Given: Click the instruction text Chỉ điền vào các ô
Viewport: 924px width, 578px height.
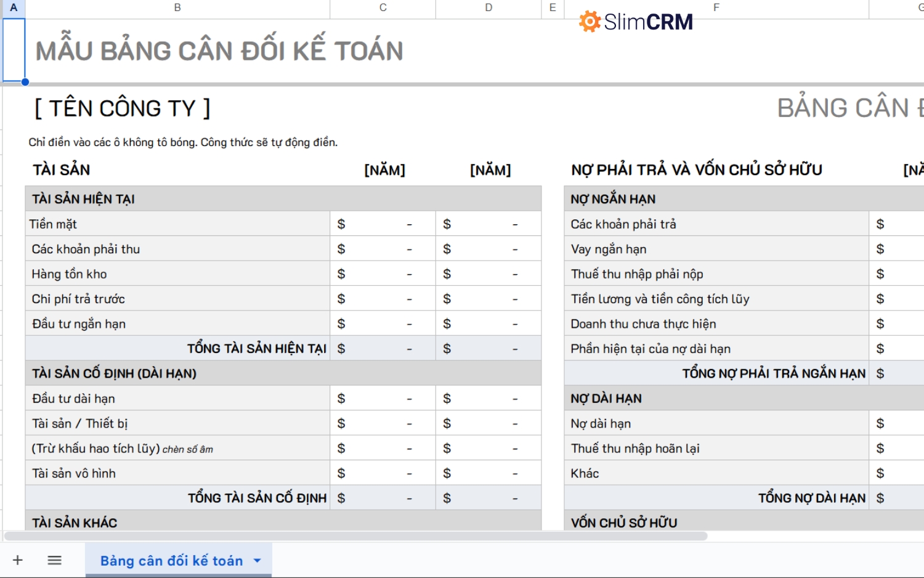Looking at the screenshot, I should click(x=183, y=142).
